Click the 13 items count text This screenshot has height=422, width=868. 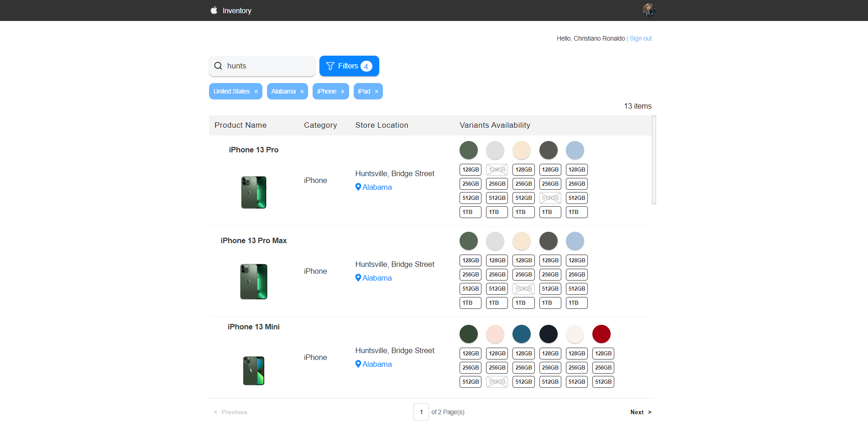tap(638, 106)
